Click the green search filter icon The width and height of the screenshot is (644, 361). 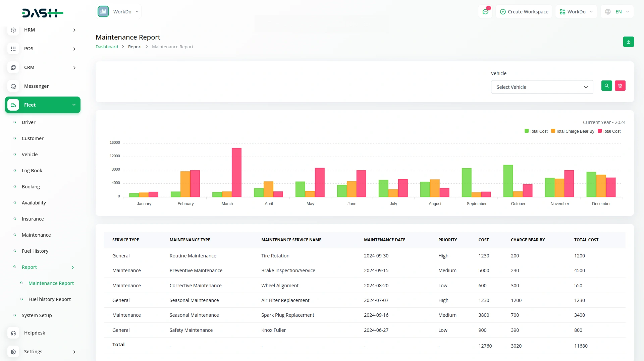point(606,86)
